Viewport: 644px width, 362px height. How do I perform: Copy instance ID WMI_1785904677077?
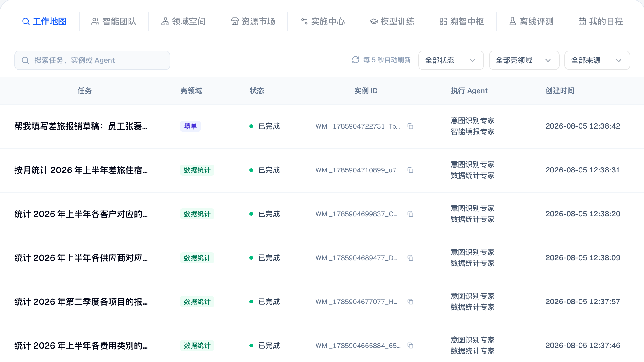click(410, 302)
